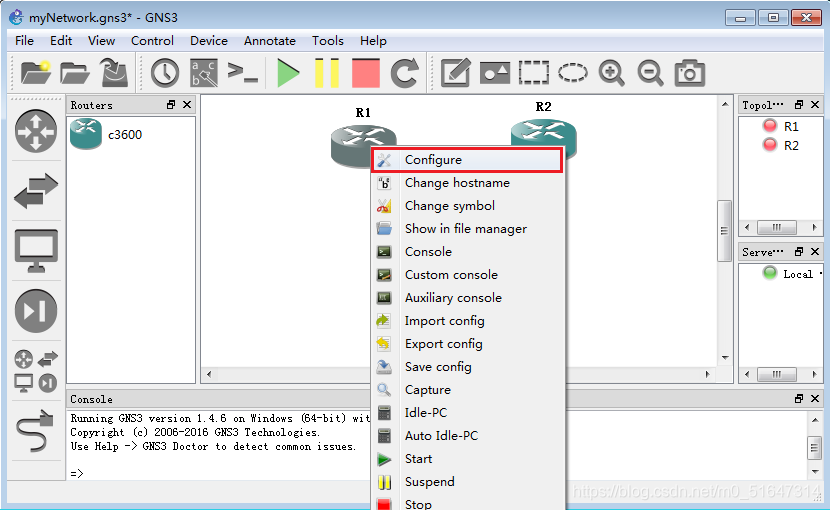Open the Help menu
Screen dimensions: 830x510
point(373,41)
